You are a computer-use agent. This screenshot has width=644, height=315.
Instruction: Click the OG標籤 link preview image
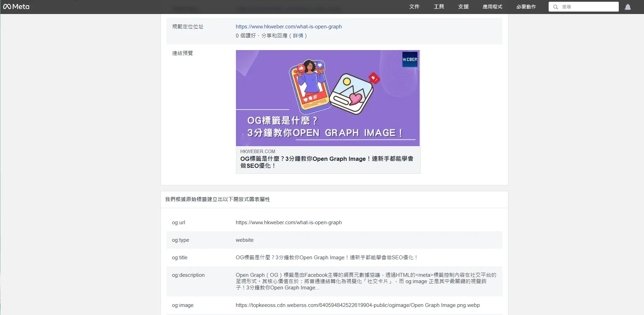328,98
